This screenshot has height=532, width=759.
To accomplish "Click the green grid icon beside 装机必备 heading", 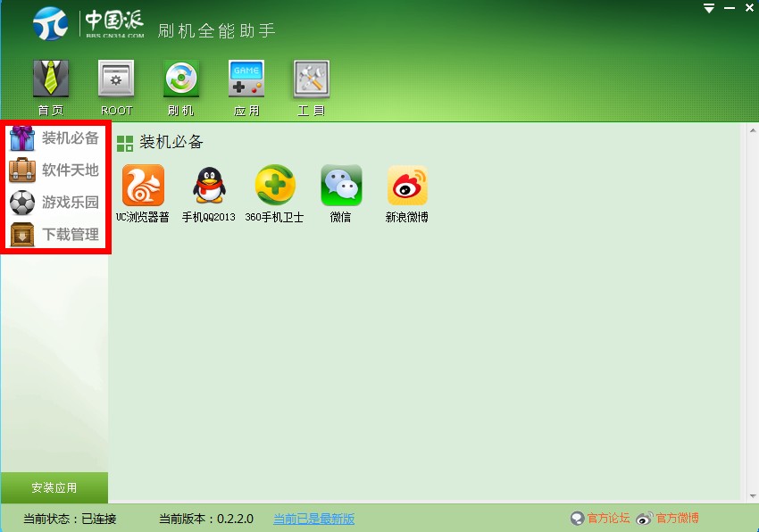I will pos(125,144).
